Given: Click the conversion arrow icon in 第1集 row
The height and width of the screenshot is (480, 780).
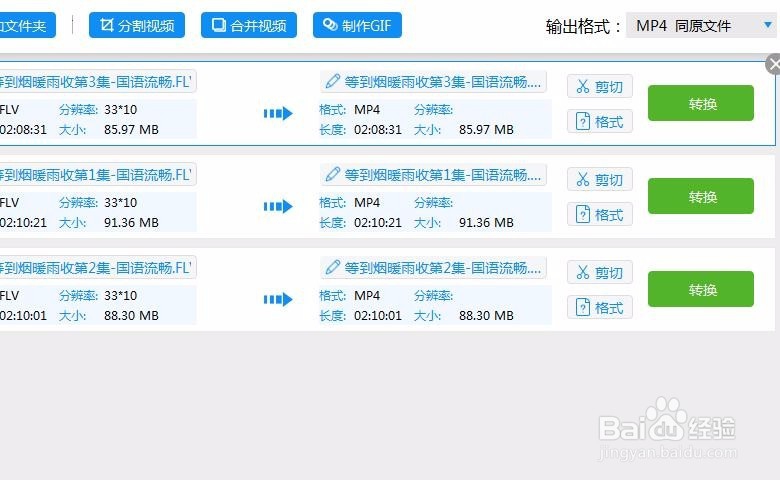Looking at the screenshot, I should (x=278, y=206).
